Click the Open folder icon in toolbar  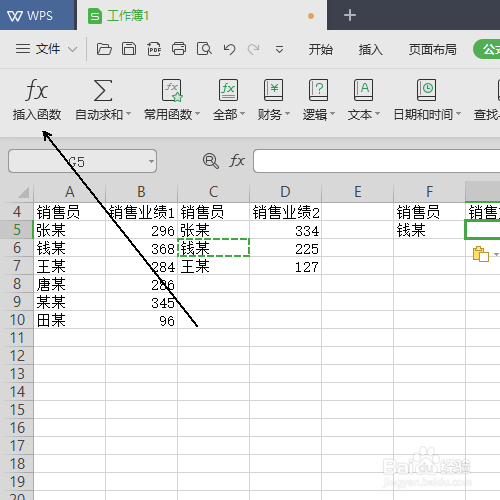pos(104,49)
